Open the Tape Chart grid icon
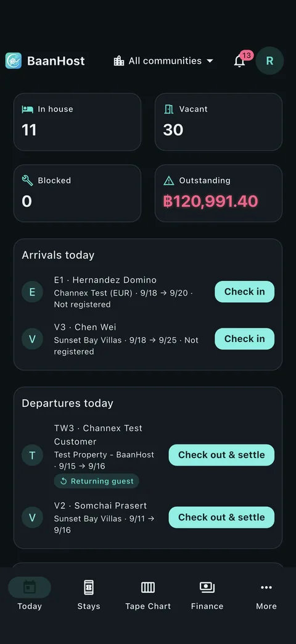 tap(148, 587)
